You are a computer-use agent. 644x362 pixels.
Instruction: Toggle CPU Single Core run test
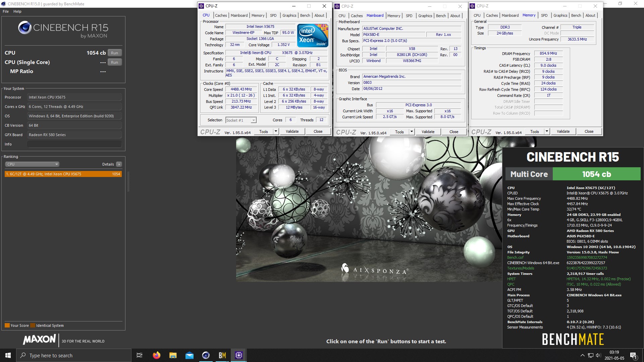114,62
